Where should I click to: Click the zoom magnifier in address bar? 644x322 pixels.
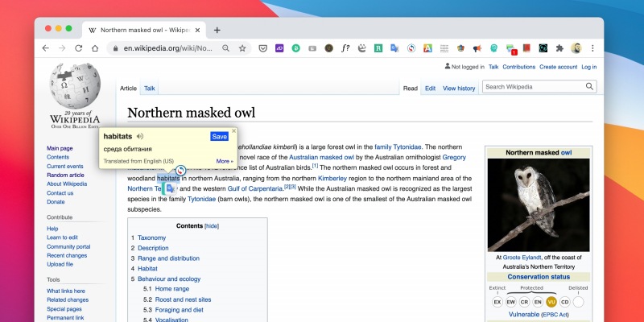click(x=225, y=48)
